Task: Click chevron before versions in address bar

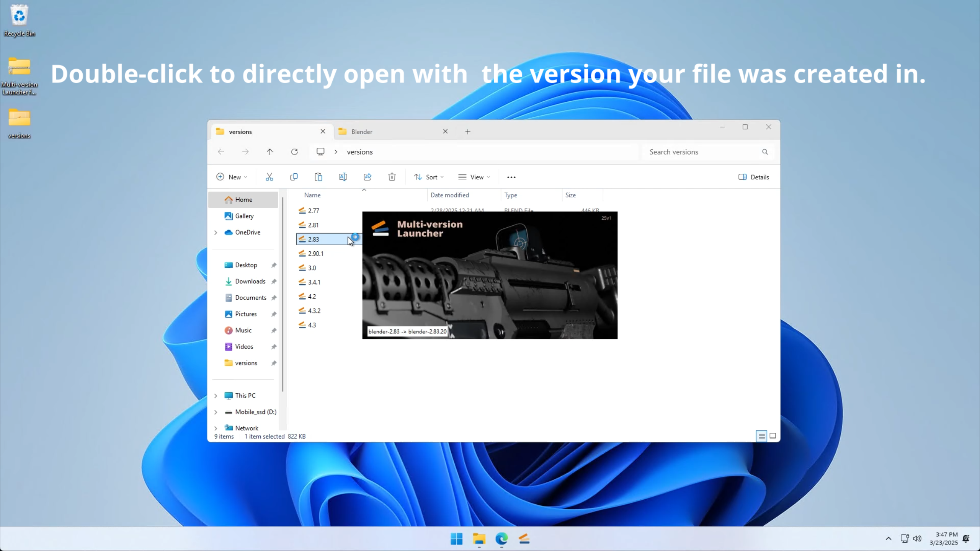Action: coord(336,152)
